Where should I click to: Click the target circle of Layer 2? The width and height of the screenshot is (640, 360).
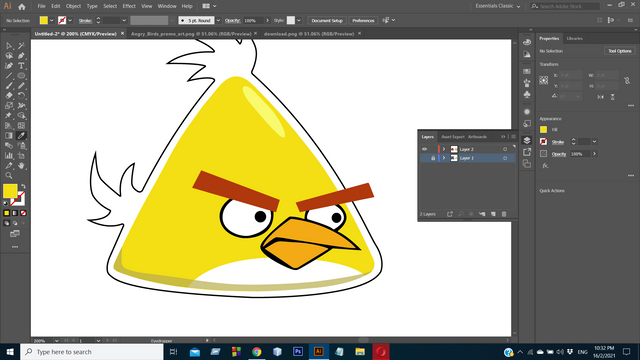pyautogui.click(x=505, y=149)
